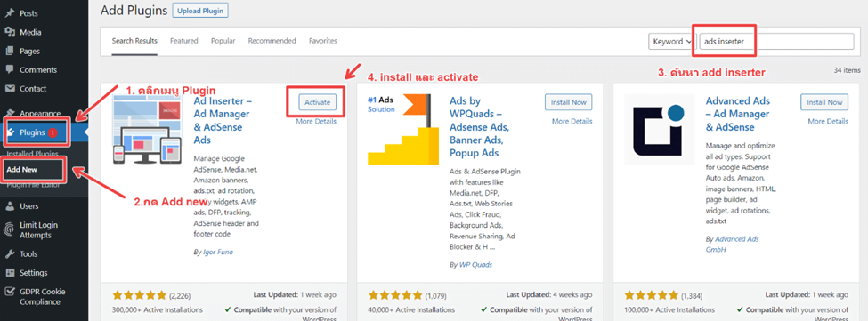Open author link Advanced Ads GmbH

[x=733, y=245]
